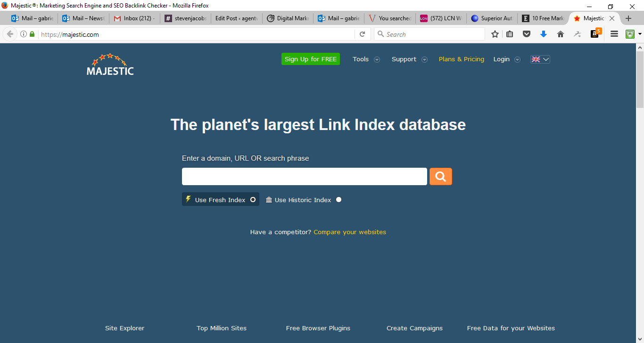
Task: Click the browser Search box
Action: [x=429, y=34]
